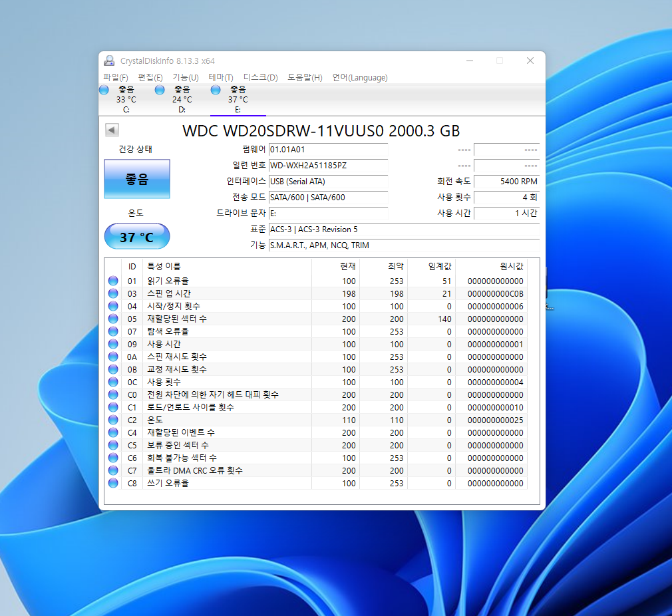Click status icon for ID 09 사용 시간 row
This screenshot has width=672, height=616.
coord(113,344)
